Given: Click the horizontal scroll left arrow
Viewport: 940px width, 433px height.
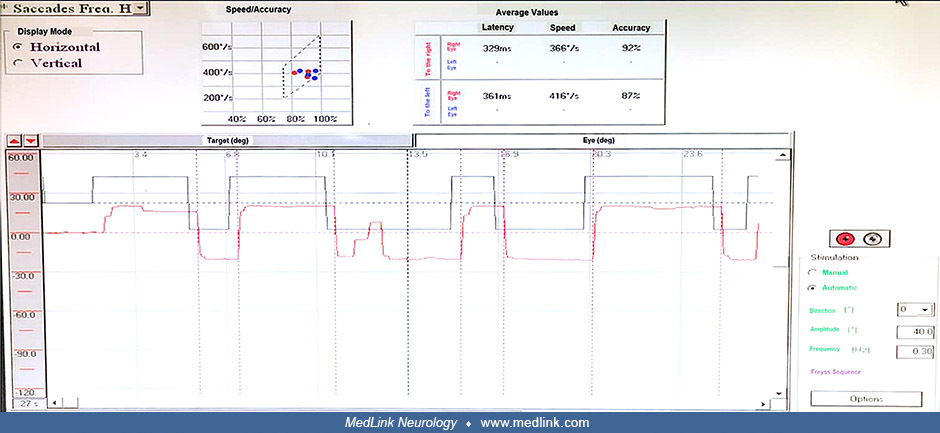Looking at the screenshot, I should pos(55,403).
